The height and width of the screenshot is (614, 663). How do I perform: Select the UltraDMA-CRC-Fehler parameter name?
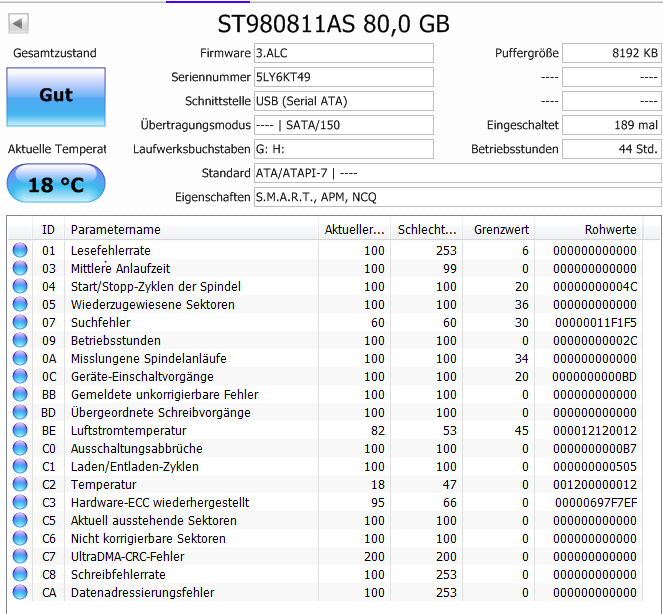(128, 556)
